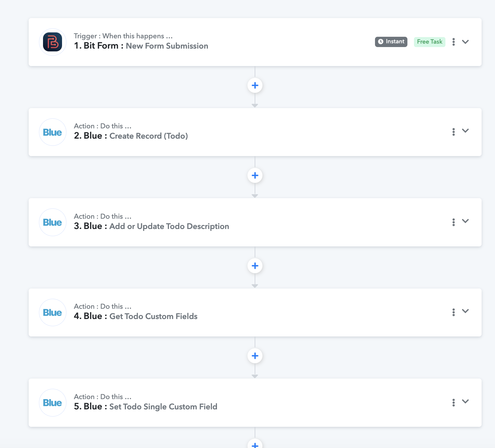Click the Blue logo on step 3
This screenshot has height=448, width=495.
[52, 222]
